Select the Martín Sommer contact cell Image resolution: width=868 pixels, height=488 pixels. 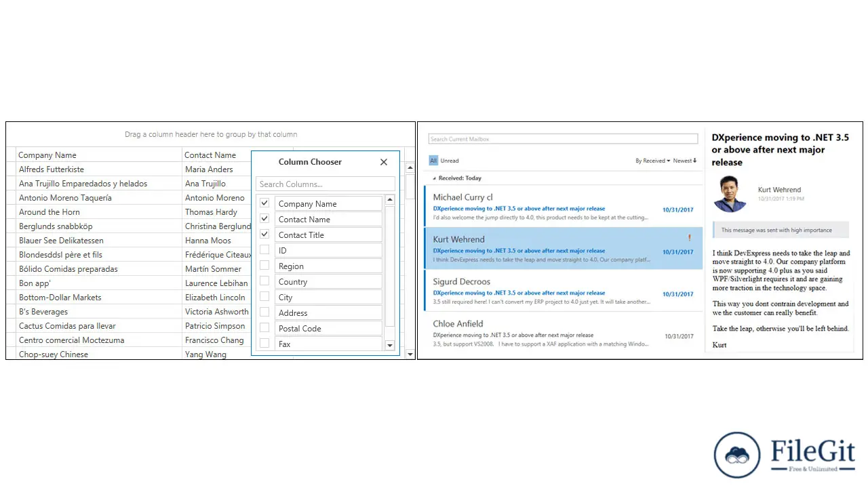(216, 268)
